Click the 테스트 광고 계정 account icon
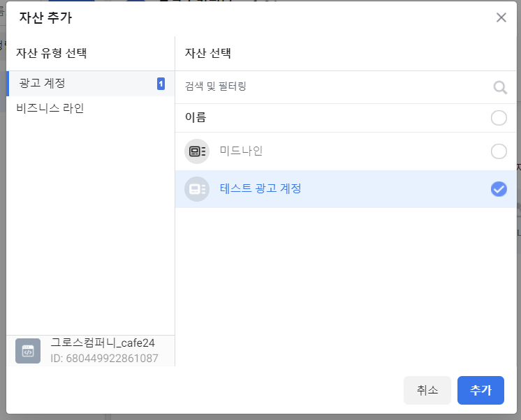 point(197,189)
